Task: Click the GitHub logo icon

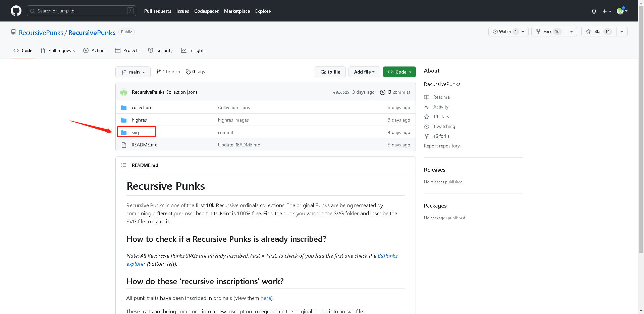Action: pos(16,11)
